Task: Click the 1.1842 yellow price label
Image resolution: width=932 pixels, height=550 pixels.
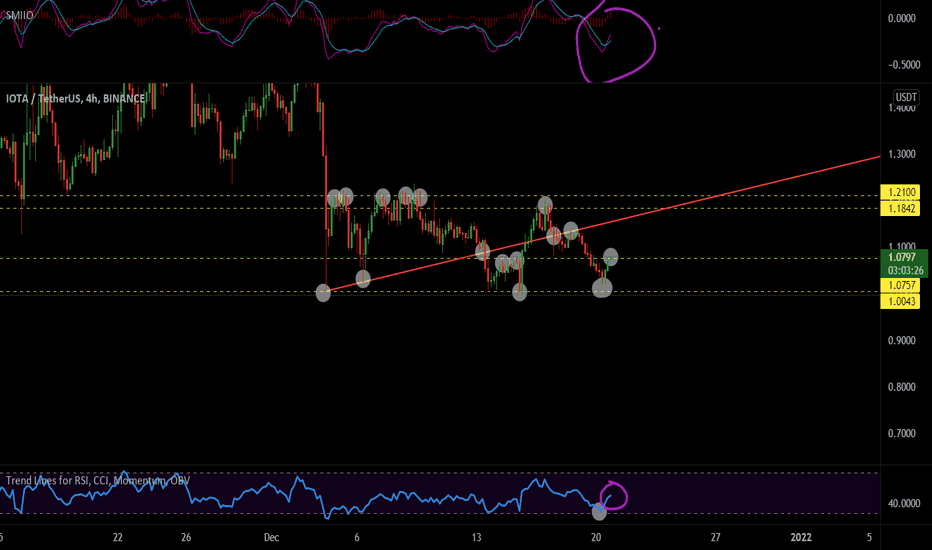Action: [901, 208]
